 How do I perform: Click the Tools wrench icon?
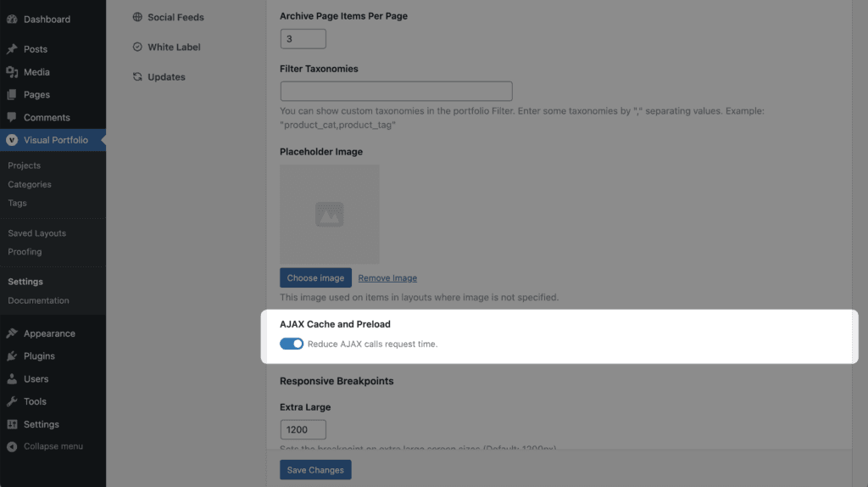coord(12,401)
